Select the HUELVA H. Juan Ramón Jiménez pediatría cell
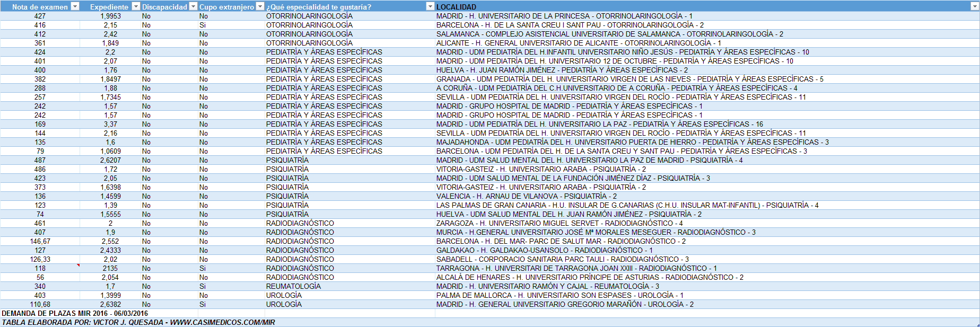980x327 pixels. [707, 70]
